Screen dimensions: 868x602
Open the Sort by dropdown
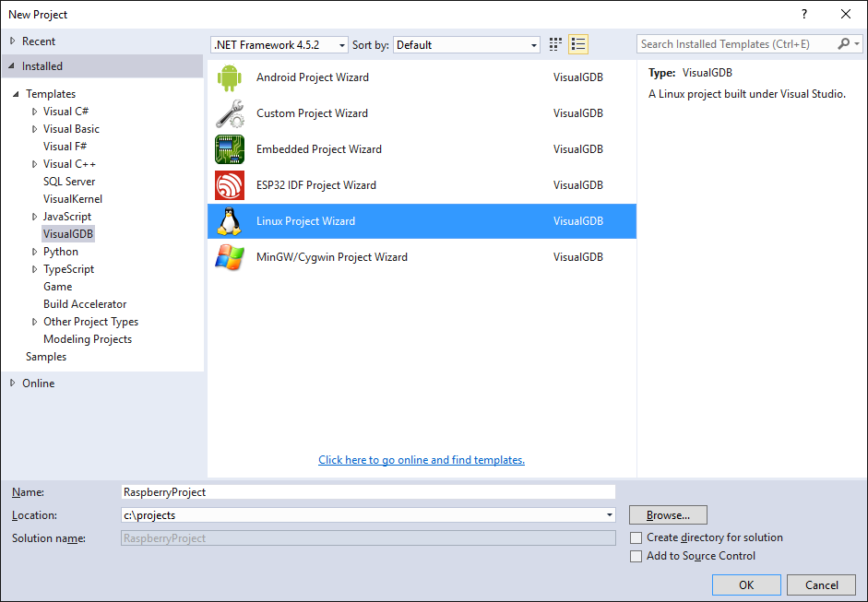pyautogui.click(x=467, y=45)
